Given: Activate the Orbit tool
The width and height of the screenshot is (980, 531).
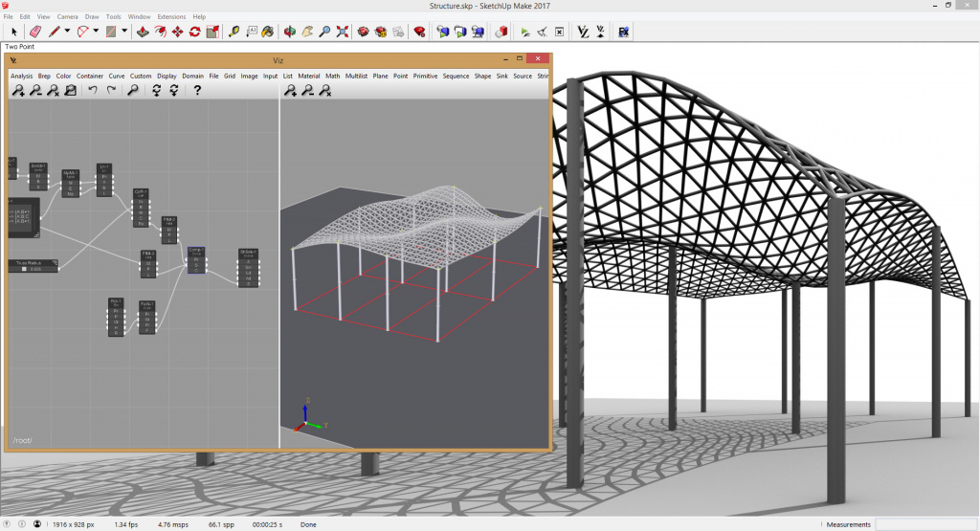Looking at the screenshot, I should pyautogui.click(x=290, y=32).
